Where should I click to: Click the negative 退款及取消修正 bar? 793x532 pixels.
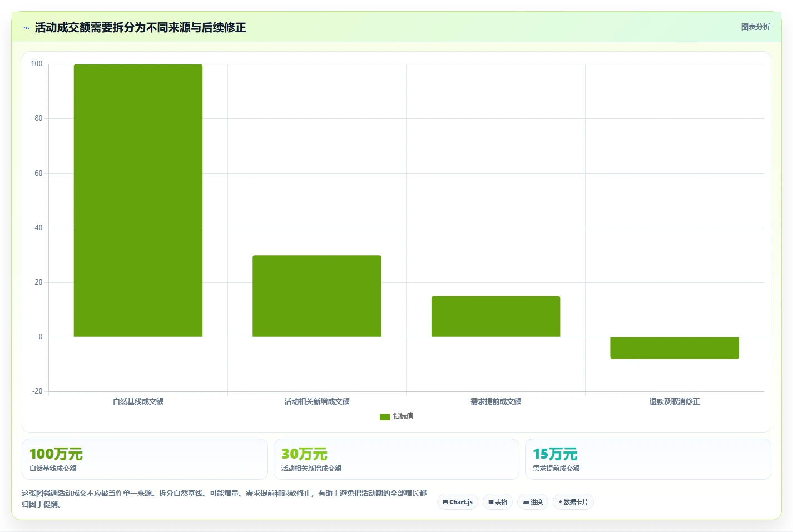coord(675,347)
